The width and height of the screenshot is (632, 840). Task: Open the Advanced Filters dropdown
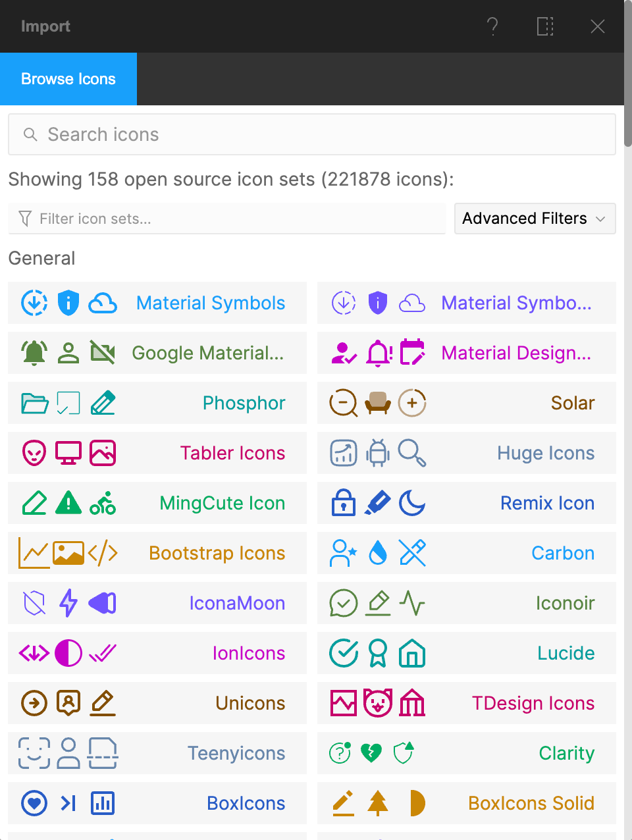pos(535,219)
